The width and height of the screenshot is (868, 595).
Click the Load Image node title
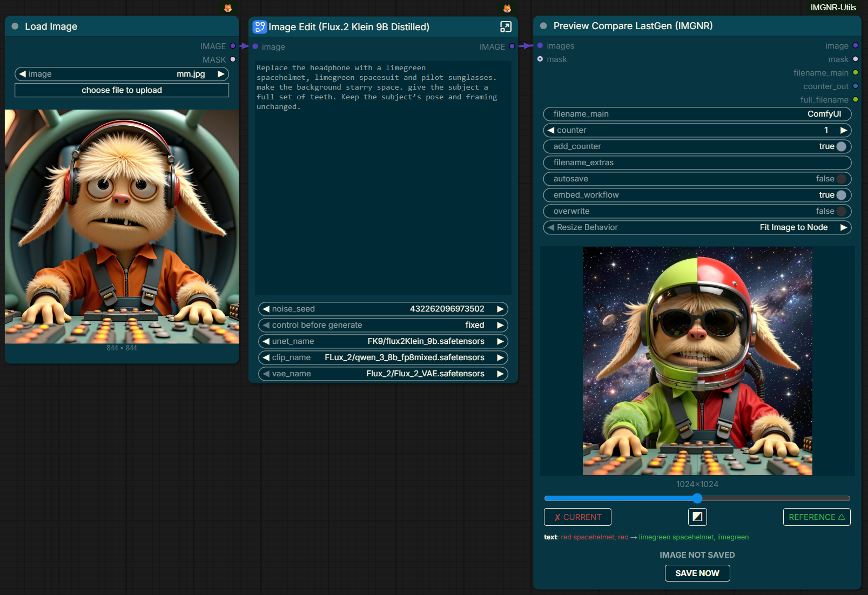(x=51, y=26)
